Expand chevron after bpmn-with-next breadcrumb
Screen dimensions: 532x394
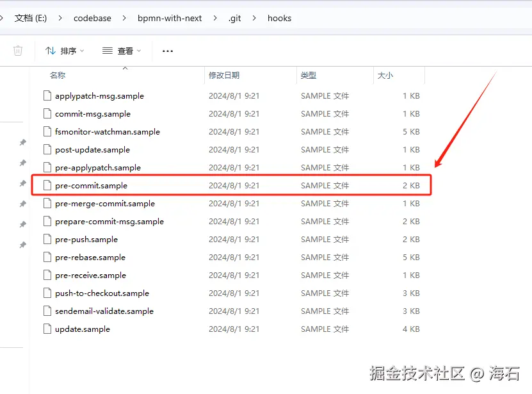(x=215, y=18)
